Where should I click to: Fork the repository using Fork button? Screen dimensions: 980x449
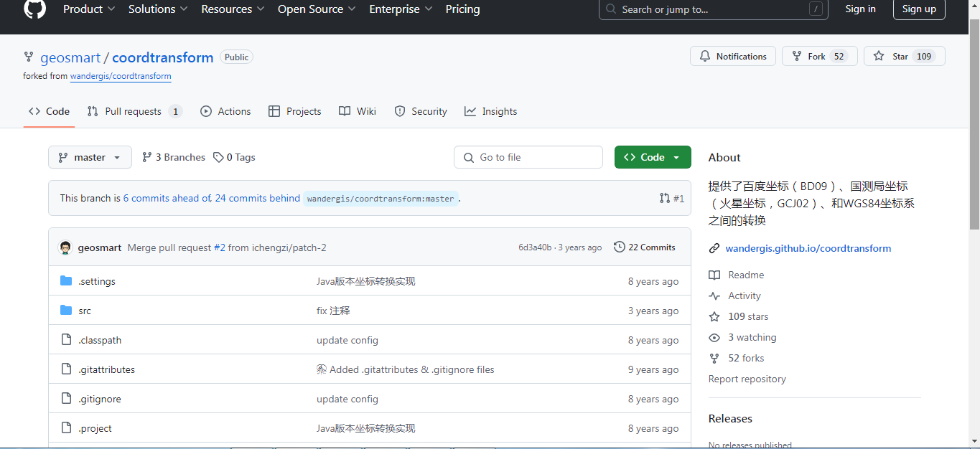pyautogui.click(x=820, y=57)
